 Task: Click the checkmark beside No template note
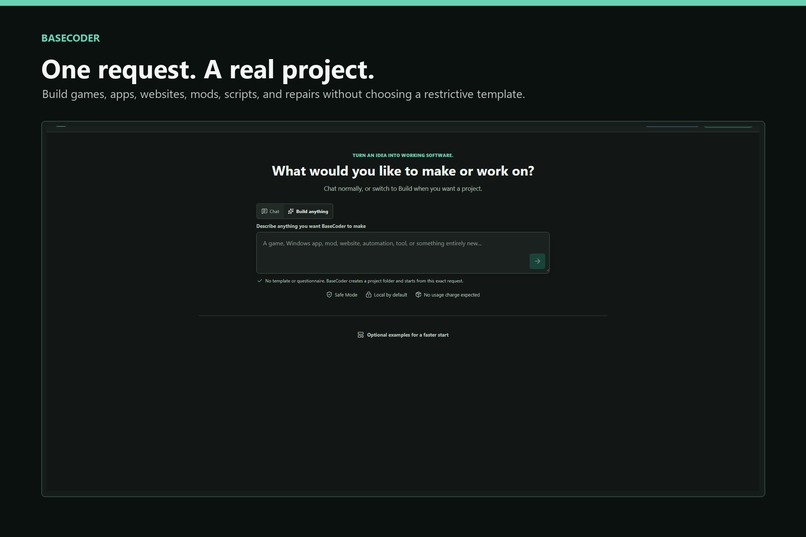point(260,281)
